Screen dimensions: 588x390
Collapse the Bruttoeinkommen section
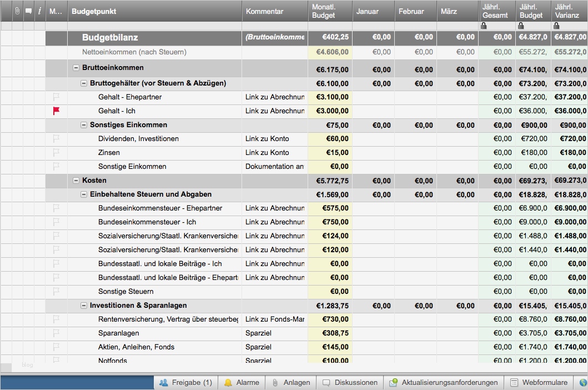(x=76, y=68)
